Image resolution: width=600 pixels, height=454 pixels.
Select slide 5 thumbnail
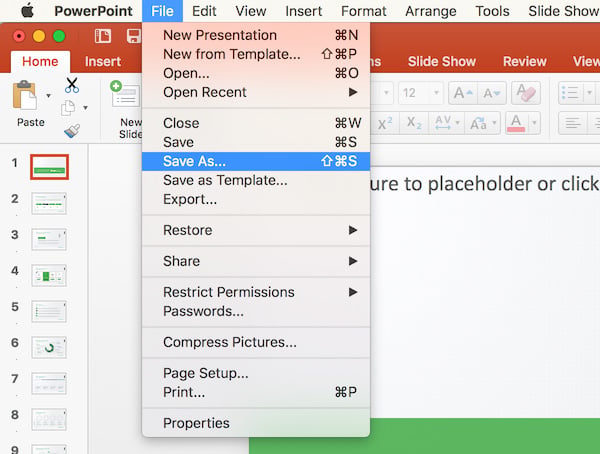tap(49, 311)
